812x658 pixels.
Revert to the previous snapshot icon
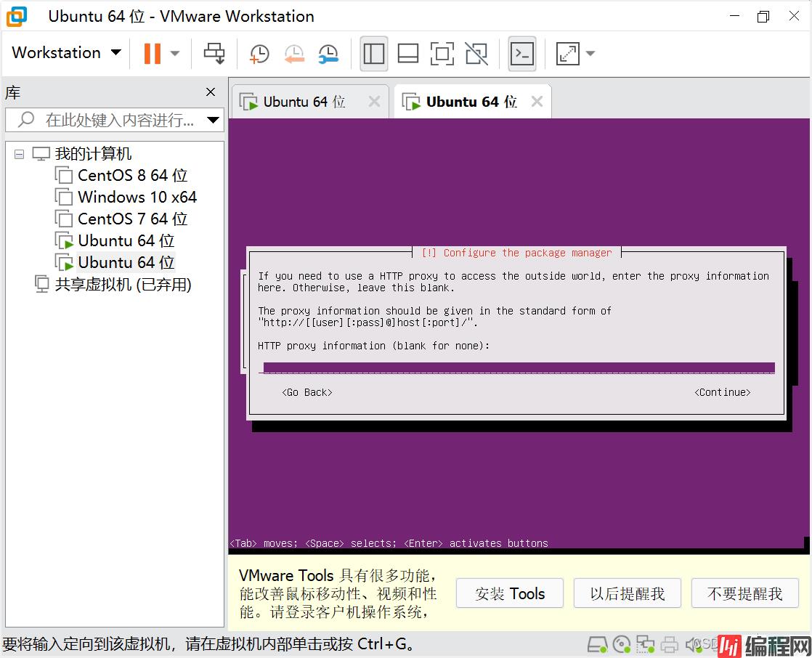(x=293, y=53)
